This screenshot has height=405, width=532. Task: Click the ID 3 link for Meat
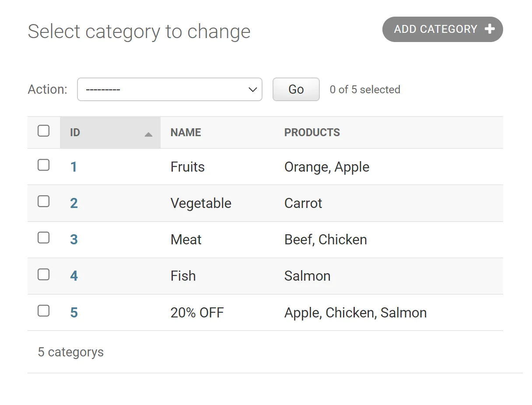(74, 239)
